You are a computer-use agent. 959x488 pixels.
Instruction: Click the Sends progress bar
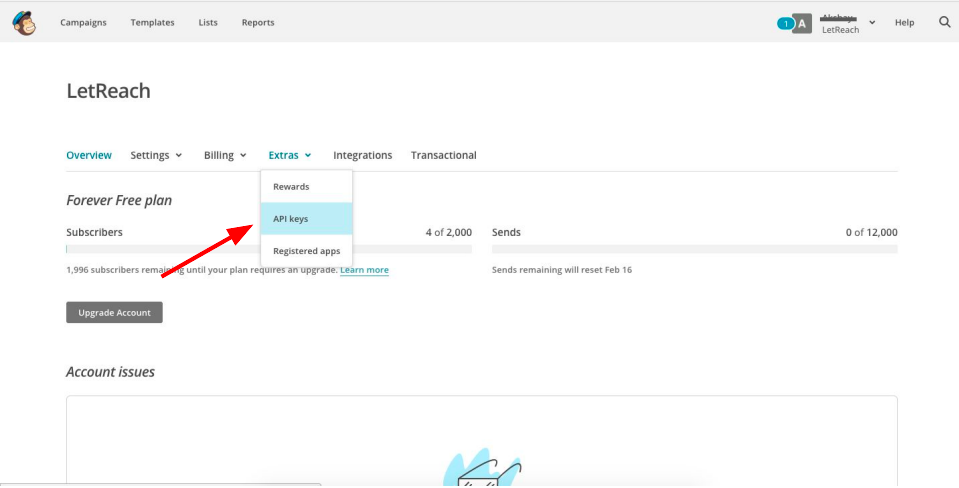point(695,249)
